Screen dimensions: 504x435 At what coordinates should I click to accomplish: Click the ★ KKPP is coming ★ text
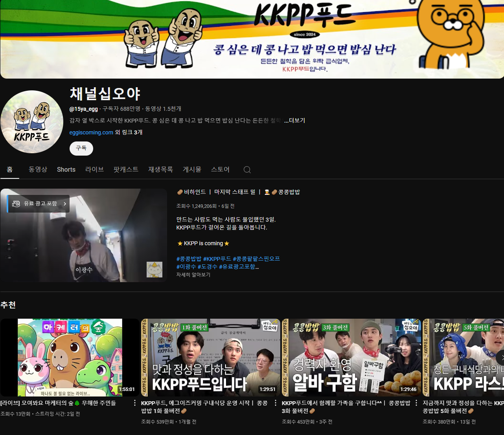click(203, 243)
